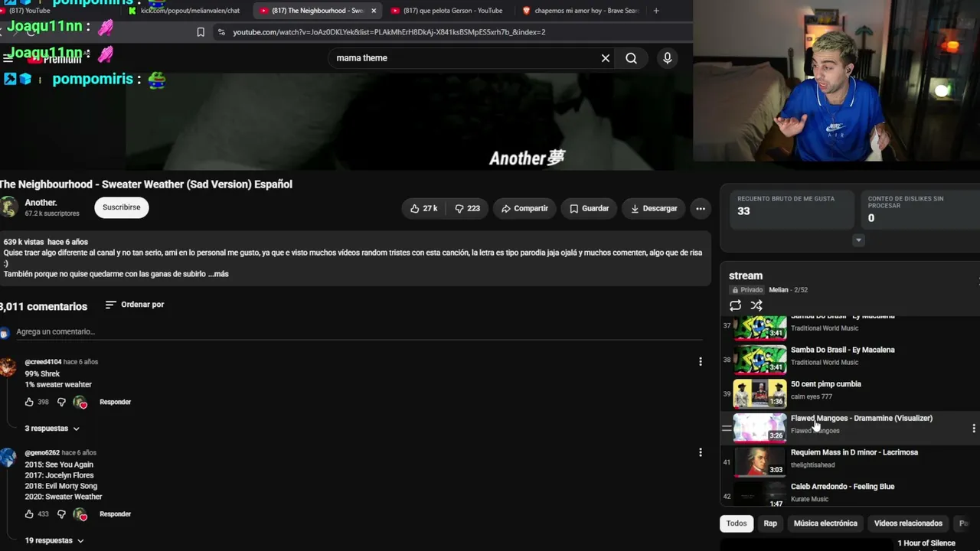Like the video with 27 k likes
The width and height of the screenshot is (980, 551).
click(423, 208)
